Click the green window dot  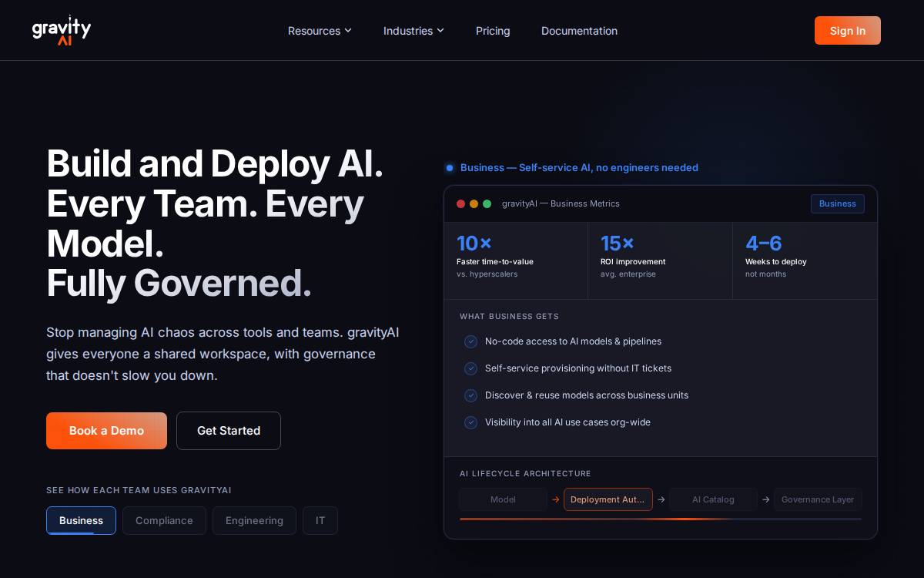coord(487,203)
